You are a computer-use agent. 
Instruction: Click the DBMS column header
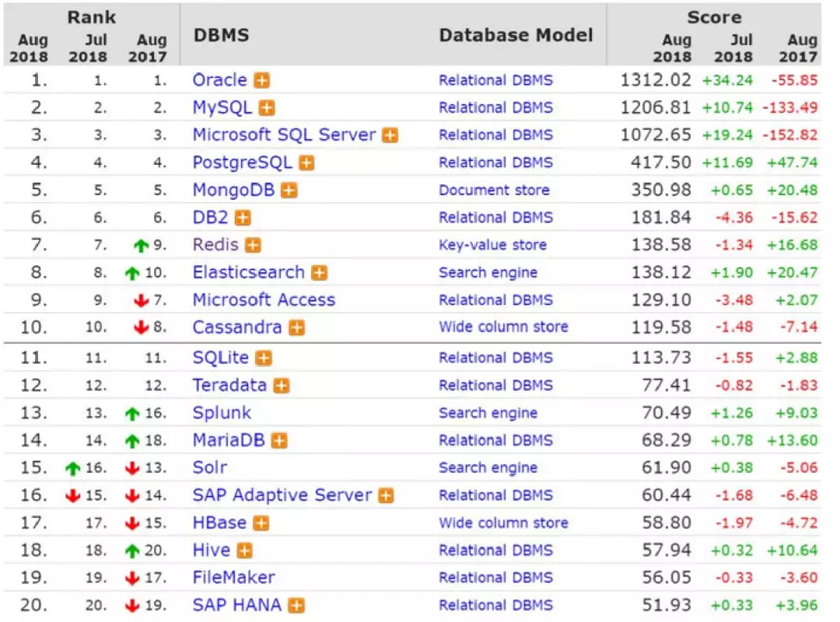[x=221, y=35]
